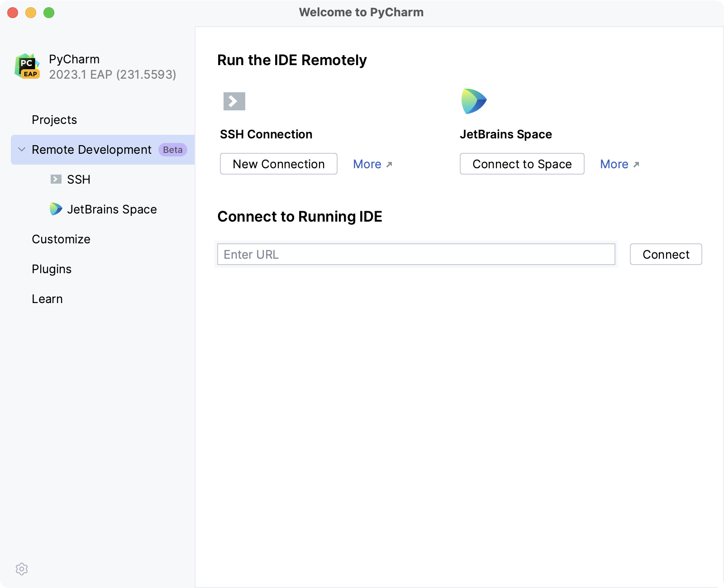Click the JetBrains Space logo icon
Viewport: 724px width, 588px height.
point(474,101)
